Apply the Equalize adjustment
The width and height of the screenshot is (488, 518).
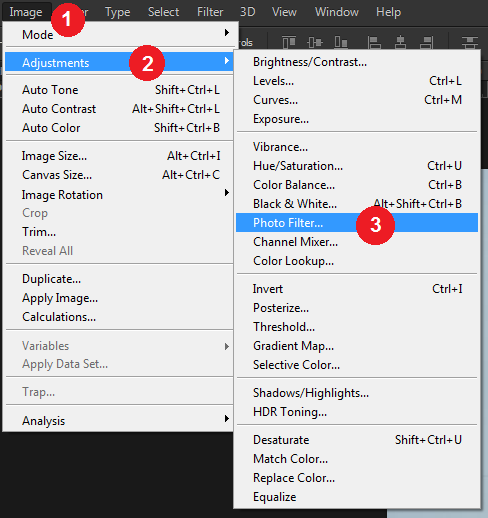(x=357, y=497)
